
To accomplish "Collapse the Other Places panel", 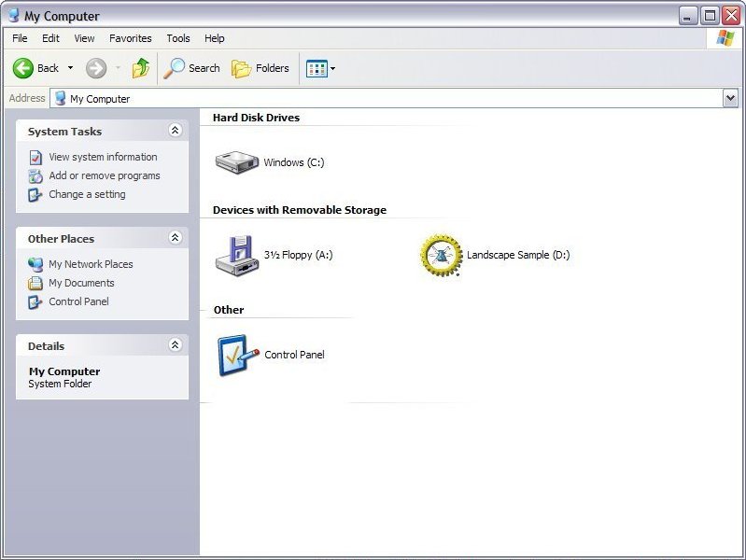I will coord(176,237).
